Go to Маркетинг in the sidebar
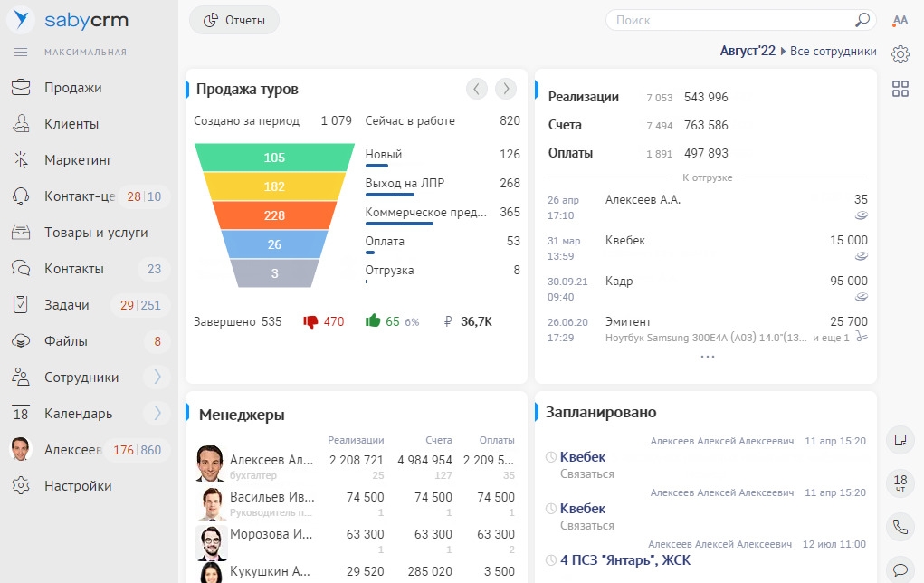 [78, 160]
